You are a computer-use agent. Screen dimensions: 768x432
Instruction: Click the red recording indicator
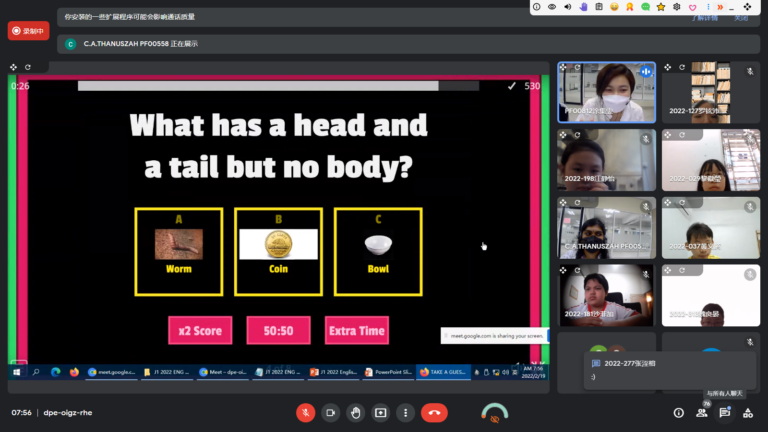click(29, 30)
